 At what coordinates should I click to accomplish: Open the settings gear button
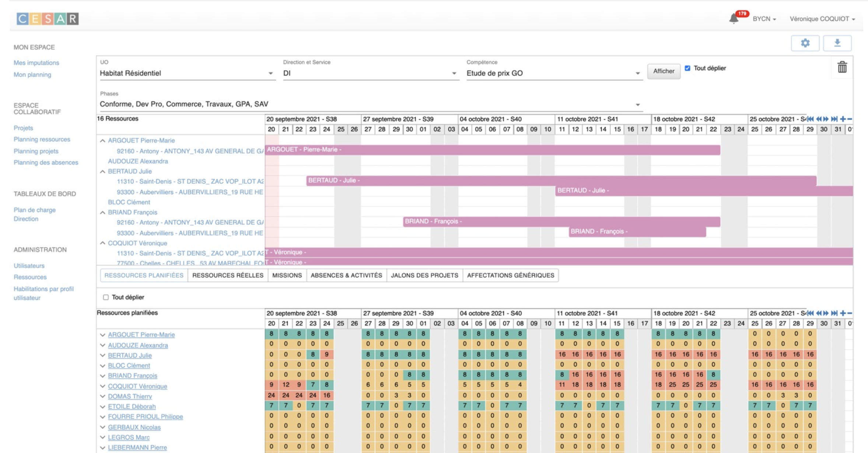[805, 43]
